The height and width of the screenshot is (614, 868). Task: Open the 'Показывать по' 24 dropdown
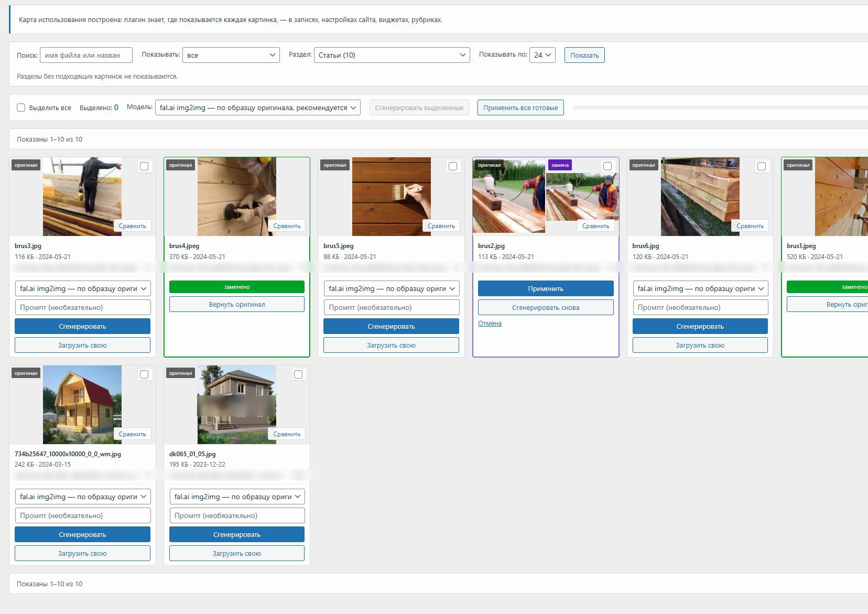tap(542, 55)
